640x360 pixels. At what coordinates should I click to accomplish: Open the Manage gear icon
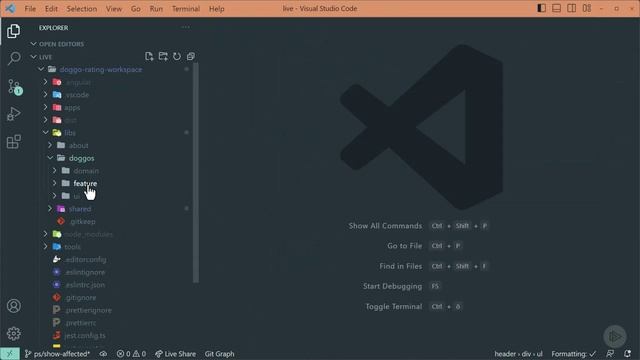[x=13, y=333]
